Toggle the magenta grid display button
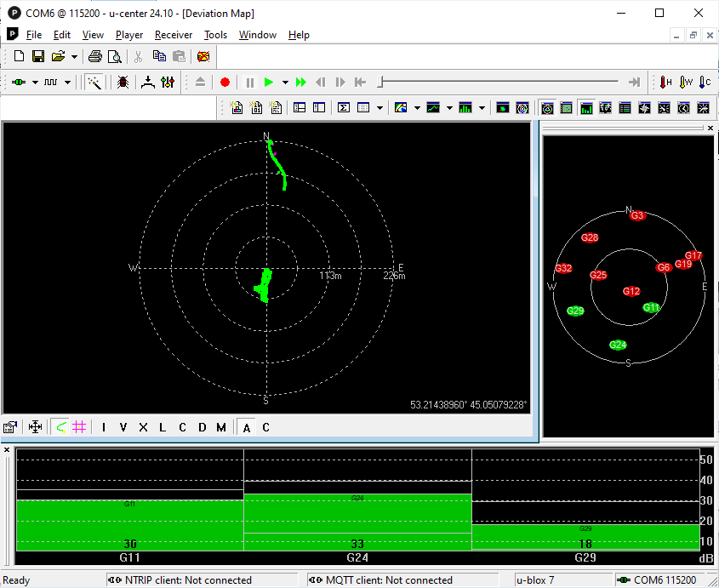The height and width of the screenshot is (588, 719). (79, 427)
